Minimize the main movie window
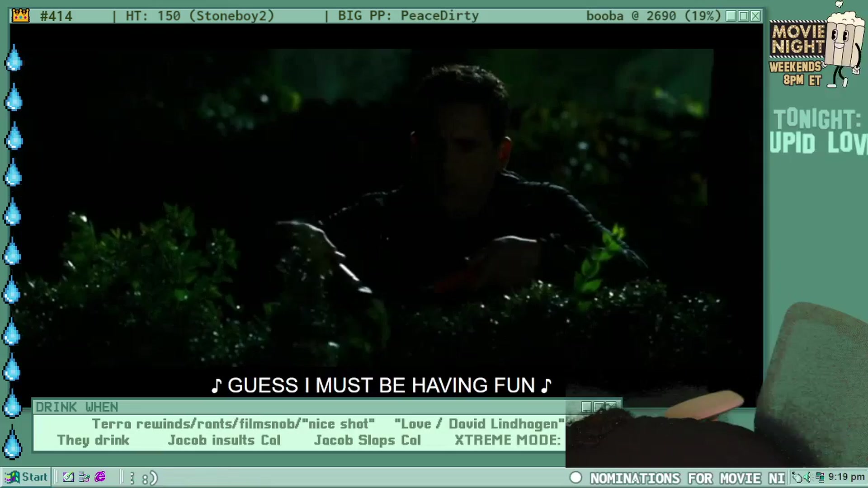Screen dimensions: 868x488 731,16
